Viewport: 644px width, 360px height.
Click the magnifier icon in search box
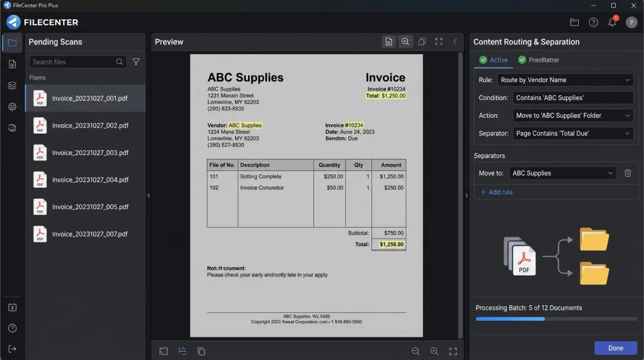click(119, 61)
